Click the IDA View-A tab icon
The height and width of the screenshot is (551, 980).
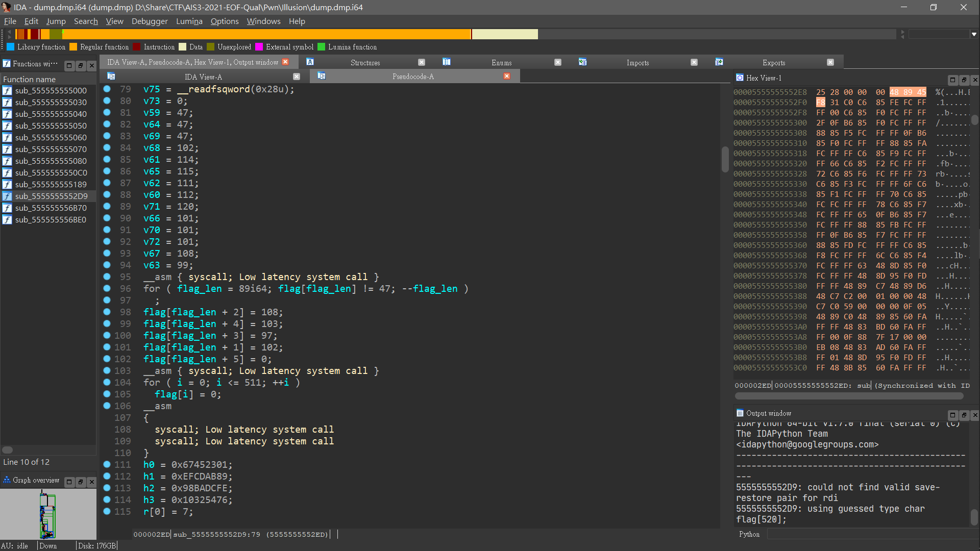pos(111,76)
